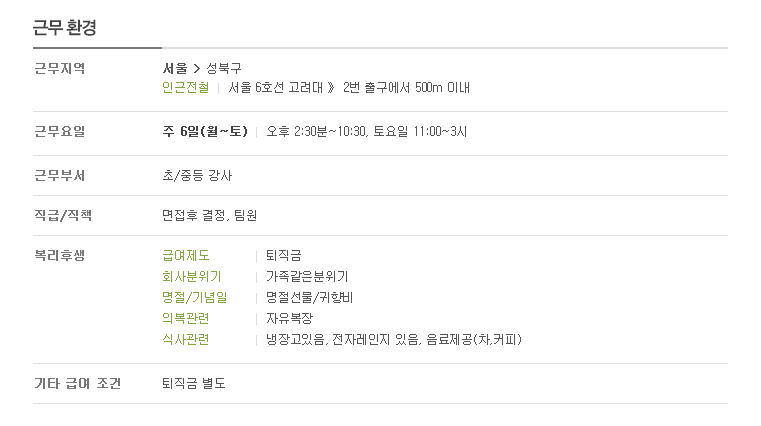Click the 근무 환경 section heading
761x426 pixels.
(x=65, y=27)
